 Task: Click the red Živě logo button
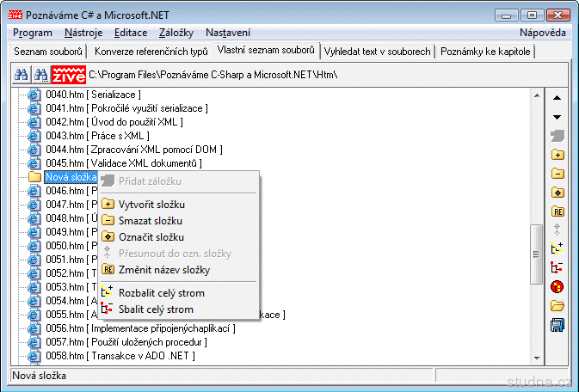point(68,75)
